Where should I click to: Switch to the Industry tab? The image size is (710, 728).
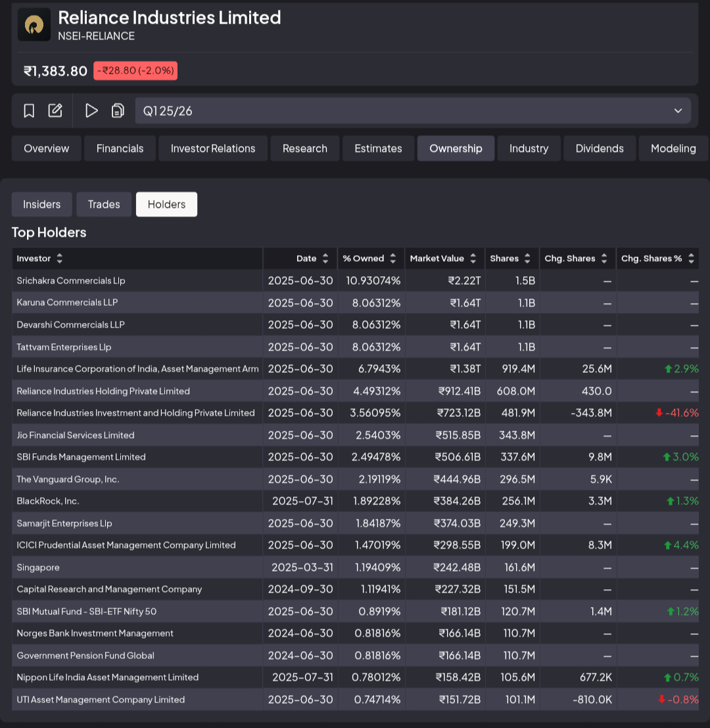coord(529,149)
